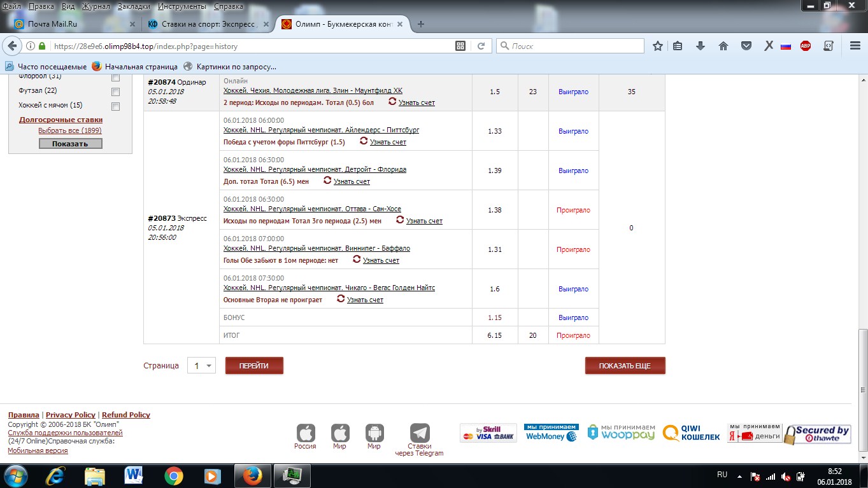The image size is (868, 488).
Task: Open the Часто посещаемые bookmarks folder
Action: coord(46,67)
